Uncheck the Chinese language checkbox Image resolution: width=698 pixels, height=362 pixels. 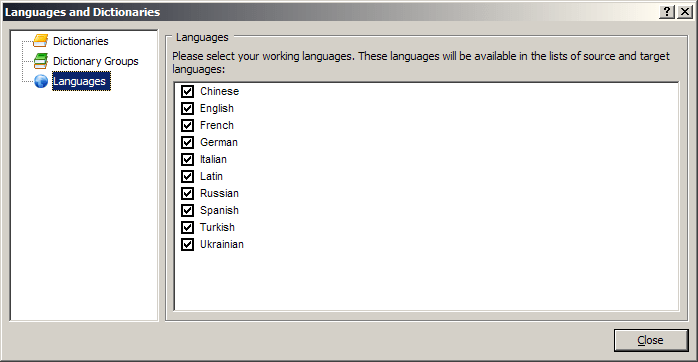pyautogui.click(x=187, y=91)
